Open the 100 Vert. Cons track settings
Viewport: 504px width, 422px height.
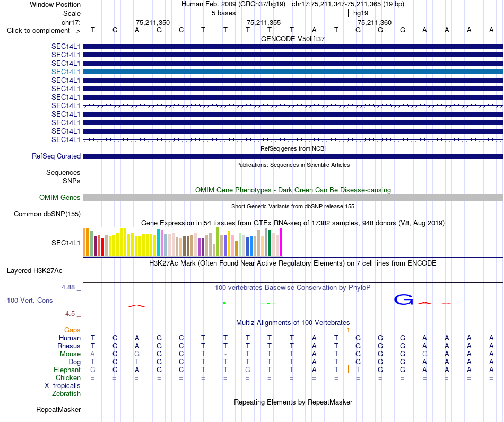[x=30, y=300]
